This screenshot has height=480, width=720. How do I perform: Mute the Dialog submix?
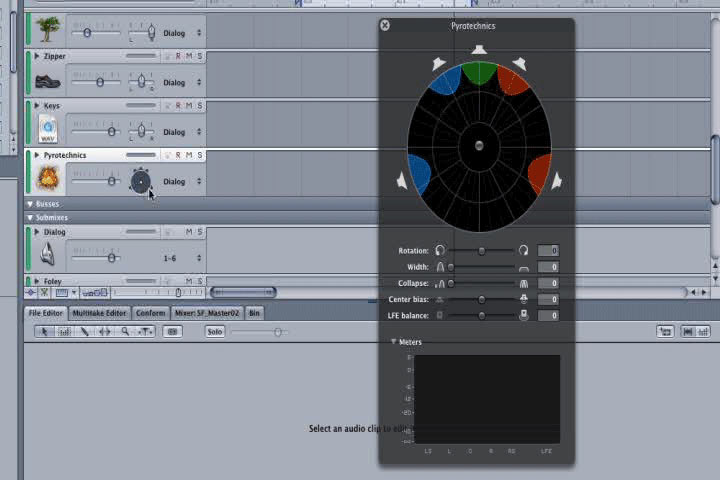tap(189, 232)
